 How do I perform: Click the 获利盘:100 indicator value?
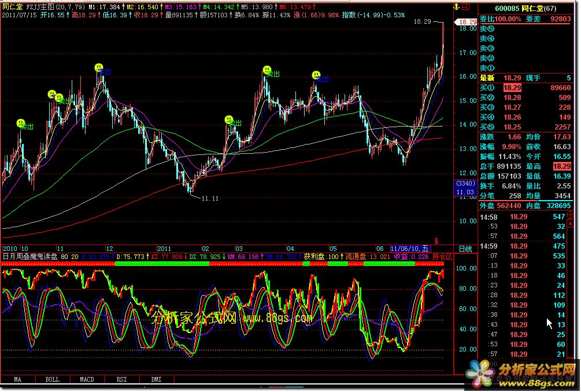pos(321,256)
